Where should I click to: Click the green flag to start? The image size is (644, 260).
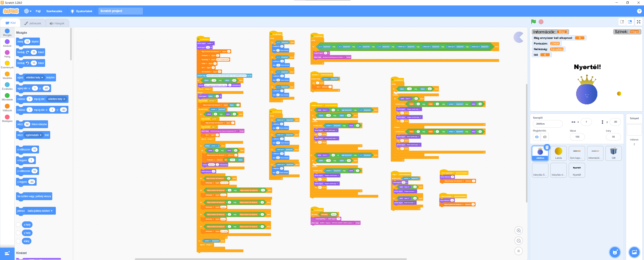pos(533,22)
